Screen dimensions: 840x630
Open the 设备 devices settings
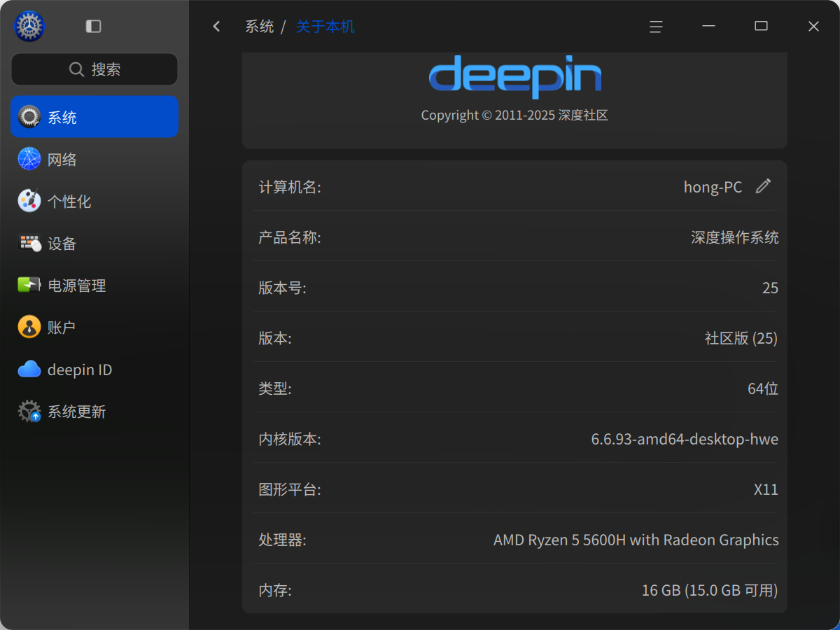point(94,243)
